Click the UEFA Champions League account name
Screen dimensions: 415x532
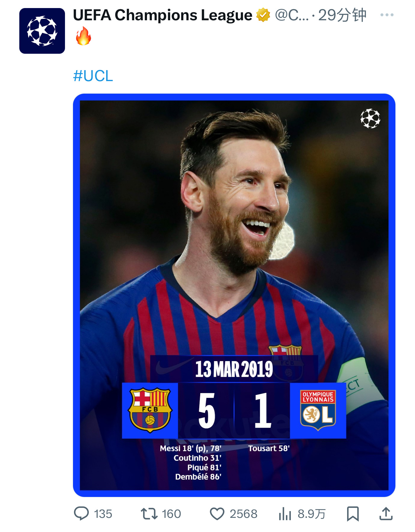(162, 15)
